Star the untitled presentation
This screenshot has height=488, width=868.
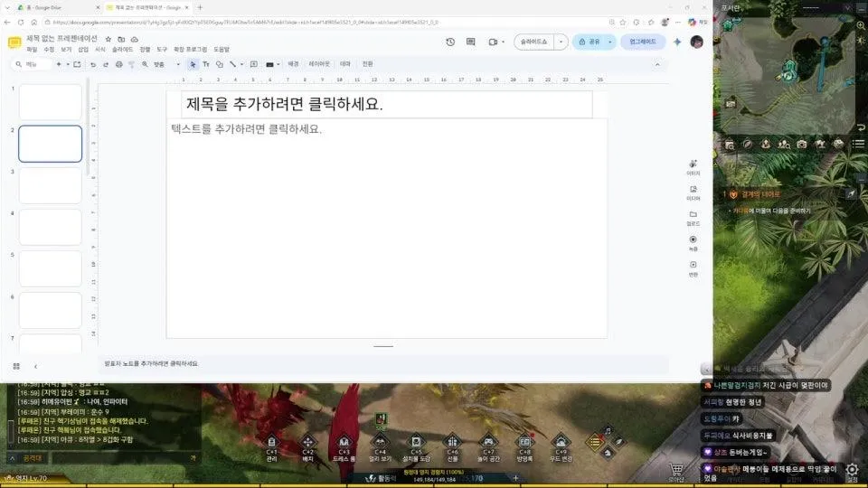point(108,39)
